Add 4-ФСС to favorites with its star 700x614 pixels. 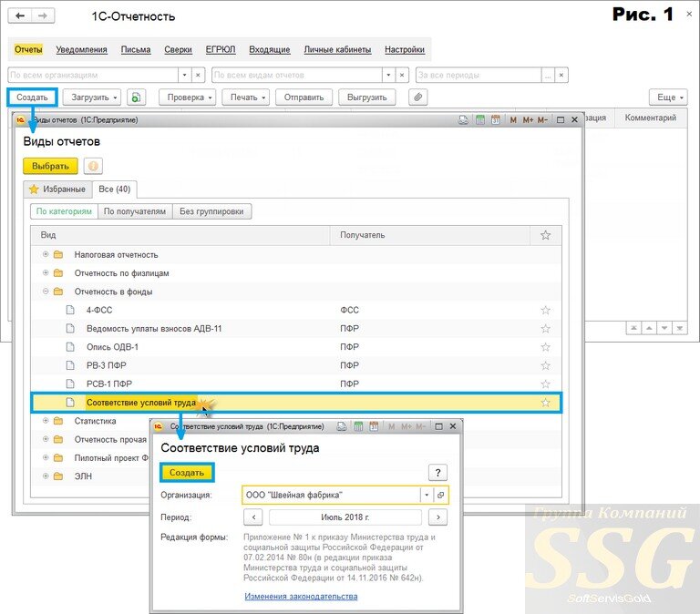pyautogui.click(x=545, y=310)
